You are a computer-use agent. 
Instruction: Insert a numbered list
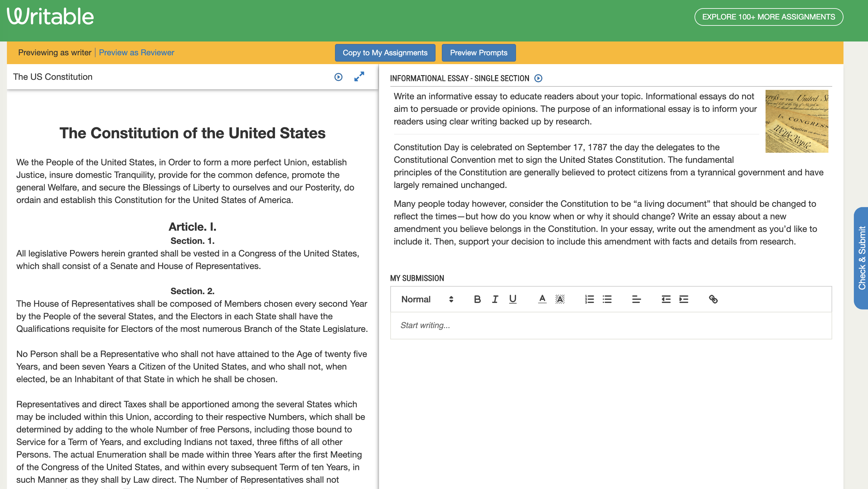pyautogui.click(x=589, y=299)
